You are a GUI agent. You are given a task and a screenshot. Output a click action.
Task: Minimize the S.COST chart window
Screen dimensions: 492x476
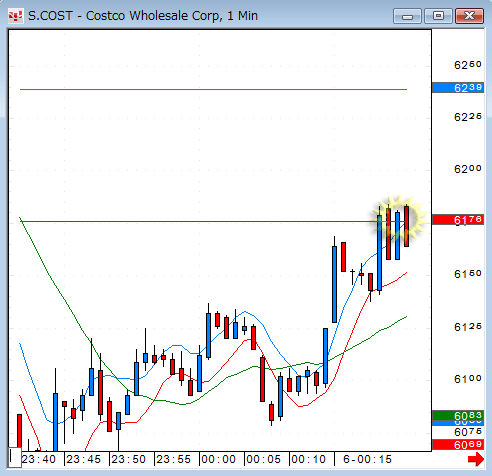407,16
